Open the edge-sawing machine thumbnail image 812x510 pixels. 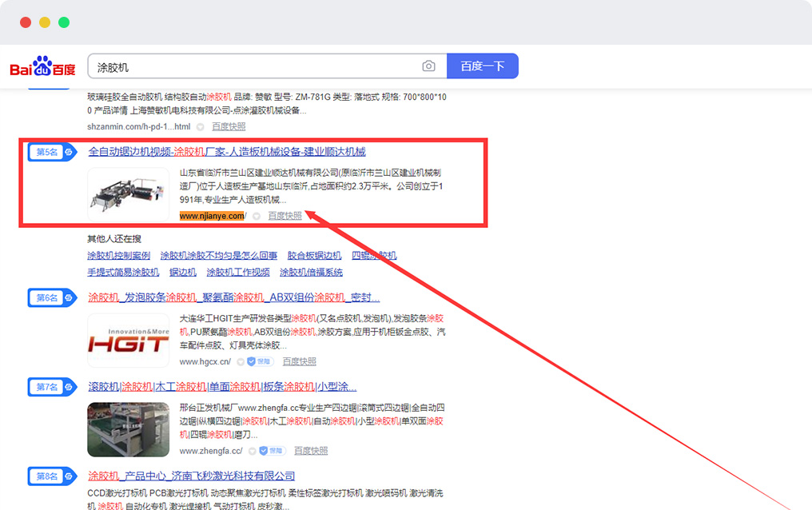pos(129,195)
